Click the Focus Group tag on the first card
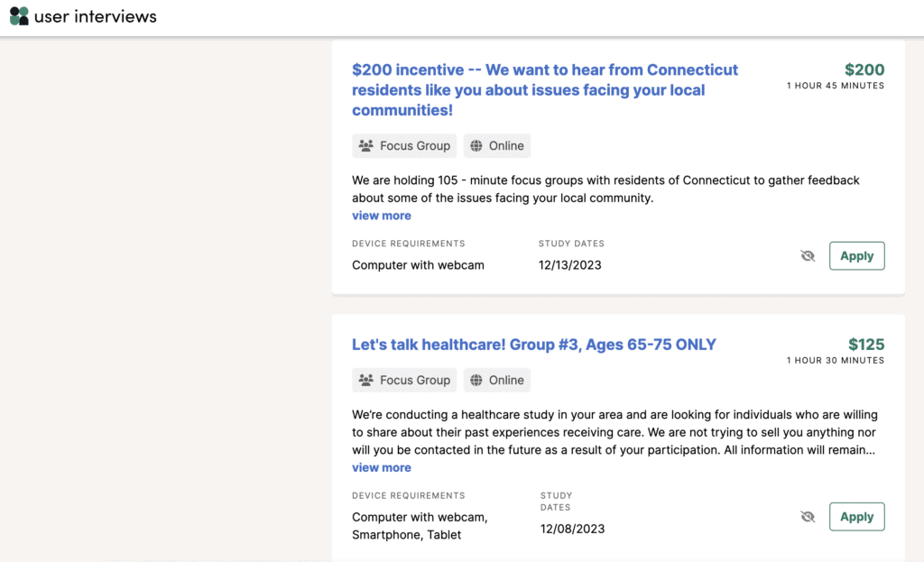This screenshot has width=924, height=562. tap(403, 145)
